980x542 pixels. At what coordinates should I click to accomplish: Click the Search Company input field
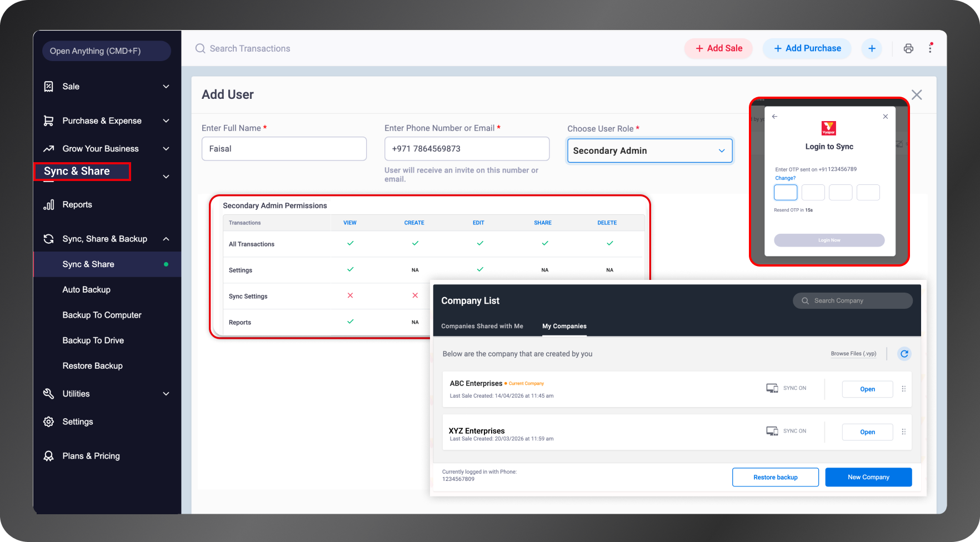pos(852,300)
